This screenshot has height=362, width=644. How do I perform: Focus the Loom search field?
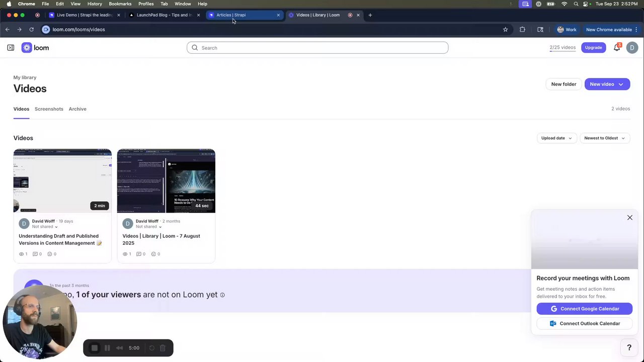tap(317, 48)
